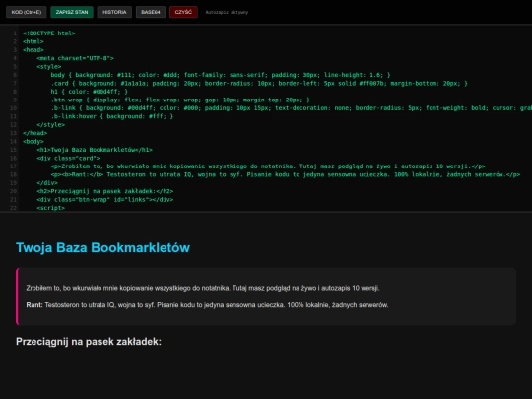
Task: Click the 'Przeciągnij na pasek zakładek:' preview heading
Action: tap(89, 341)
